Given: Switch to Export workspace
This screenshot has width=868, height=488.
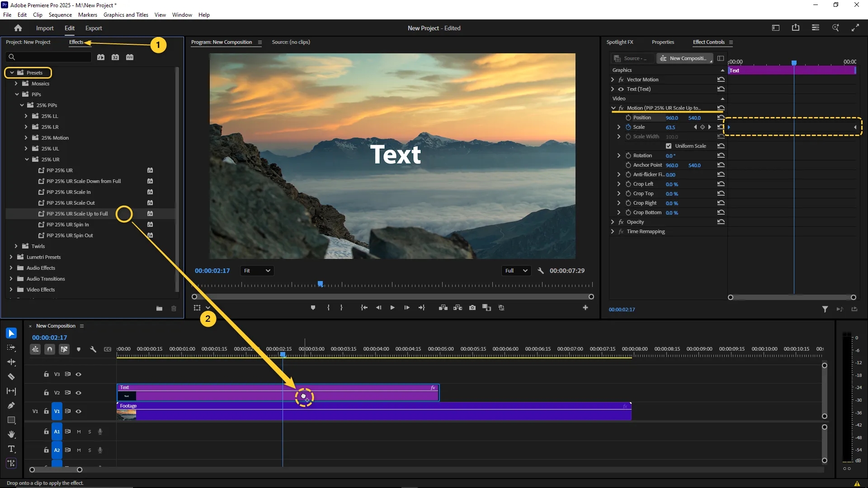Looking at the screenshot, I should (x=94, y=28).
